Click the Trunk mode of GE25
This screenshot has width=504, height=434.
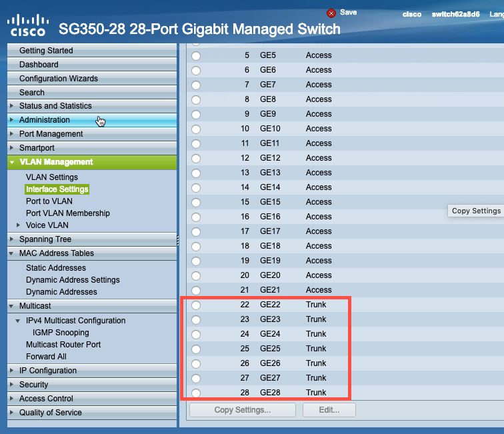[x=316, y=349]
